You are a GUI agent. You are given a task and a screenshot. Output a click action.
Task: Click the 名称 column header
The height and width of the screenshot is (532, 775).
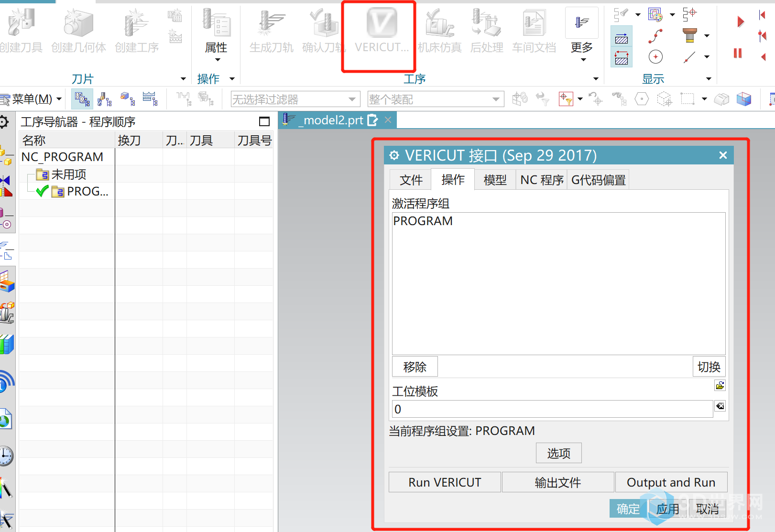pos(67,140)
